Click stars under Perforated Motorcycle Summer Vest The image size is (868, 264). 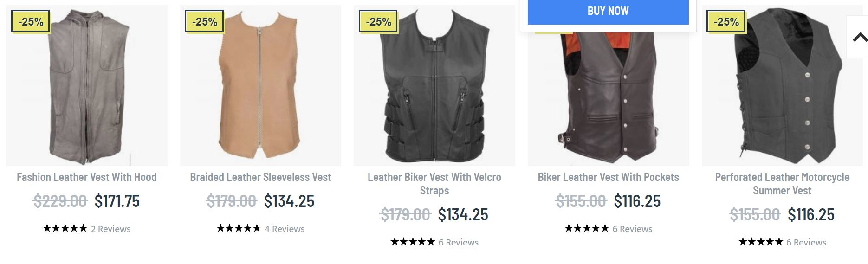(760, 242)
